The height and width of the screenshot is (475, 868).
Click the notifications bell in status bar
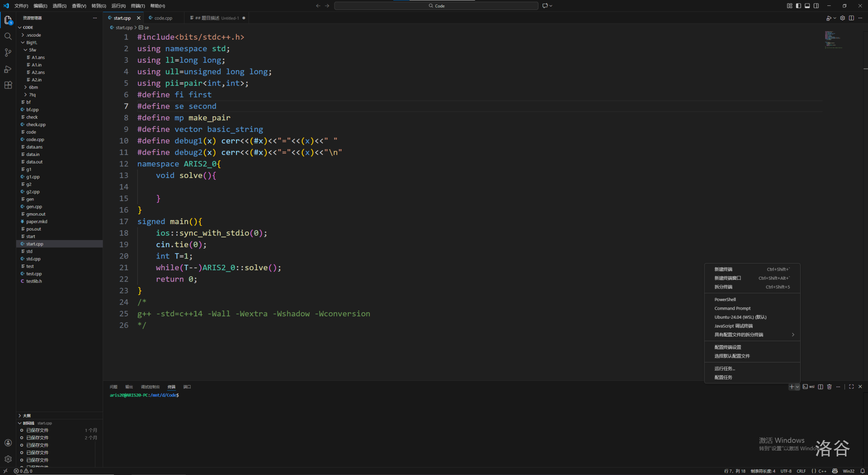coord(863,471)
